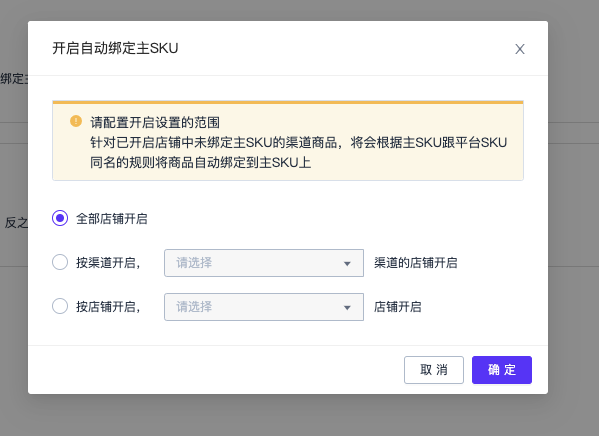Select the 全部店铺开启 radio button

[60, 218]
